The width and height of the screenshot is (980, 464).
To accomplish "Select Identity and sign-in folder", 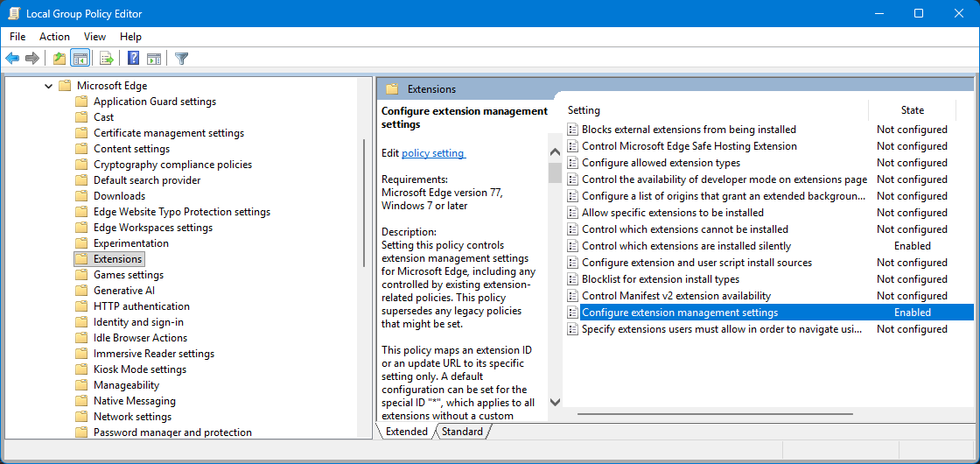I will (x=139, y=322).
